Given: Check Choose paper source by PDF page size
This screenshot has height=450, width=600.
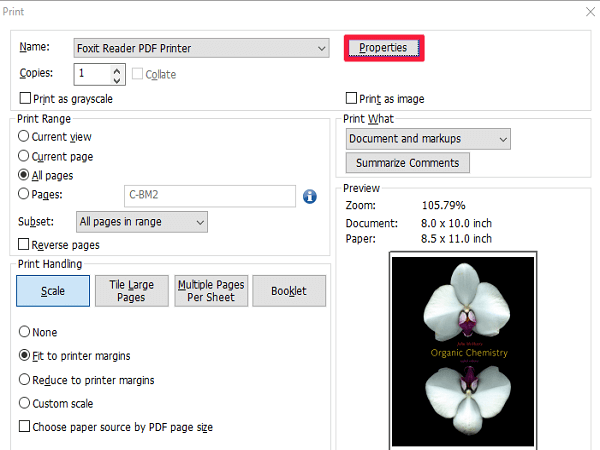Looking at the screenshot, I should [24, 426].
